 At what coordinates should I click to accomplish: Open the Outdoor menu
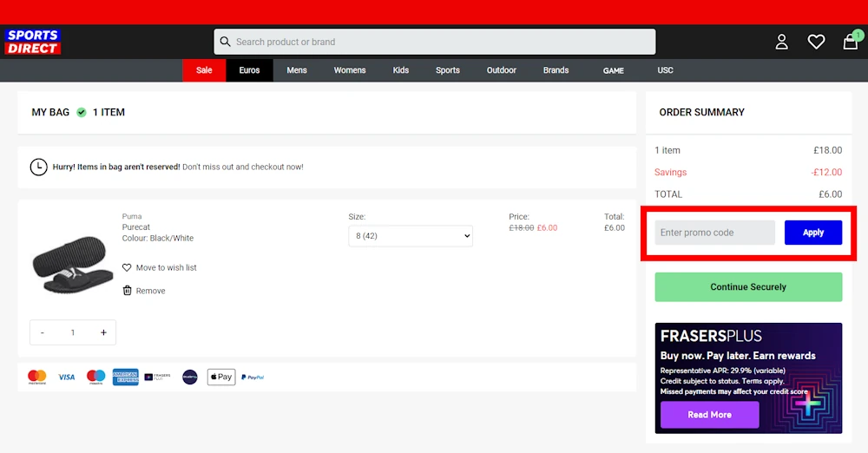(x=502, y=70)
